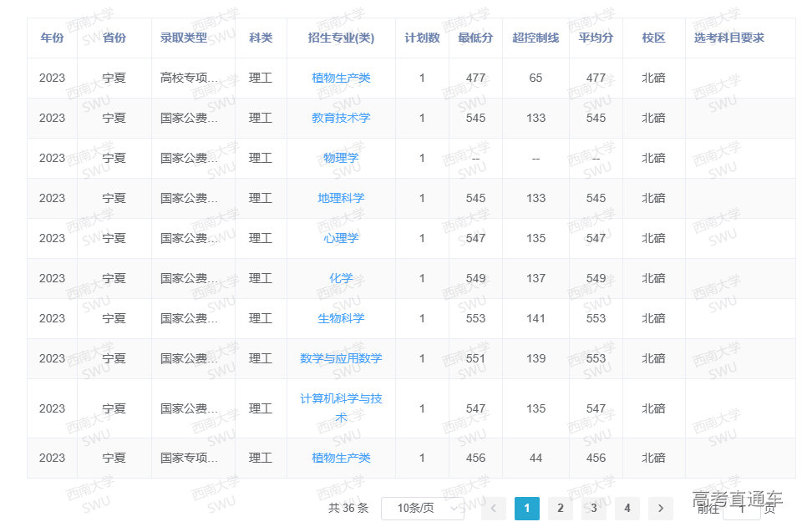
Task: Click the bottom row 植物生产类 link
Action: tap(341, 458)
